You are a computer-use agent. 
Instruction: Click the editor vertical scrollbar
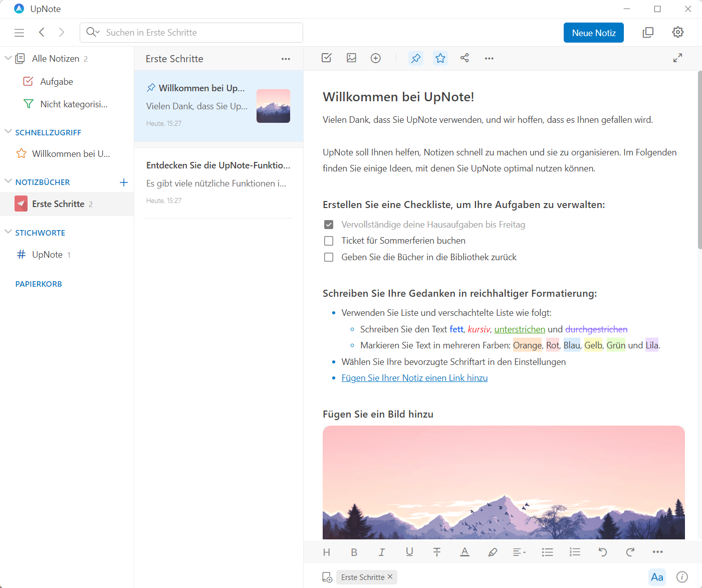[699, 160]
